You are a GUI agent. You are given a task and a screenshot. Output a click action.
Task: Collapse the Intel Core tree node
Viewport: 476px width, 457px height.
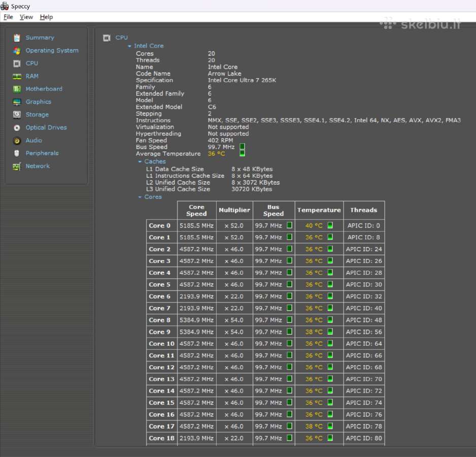[x=129, y=46]
